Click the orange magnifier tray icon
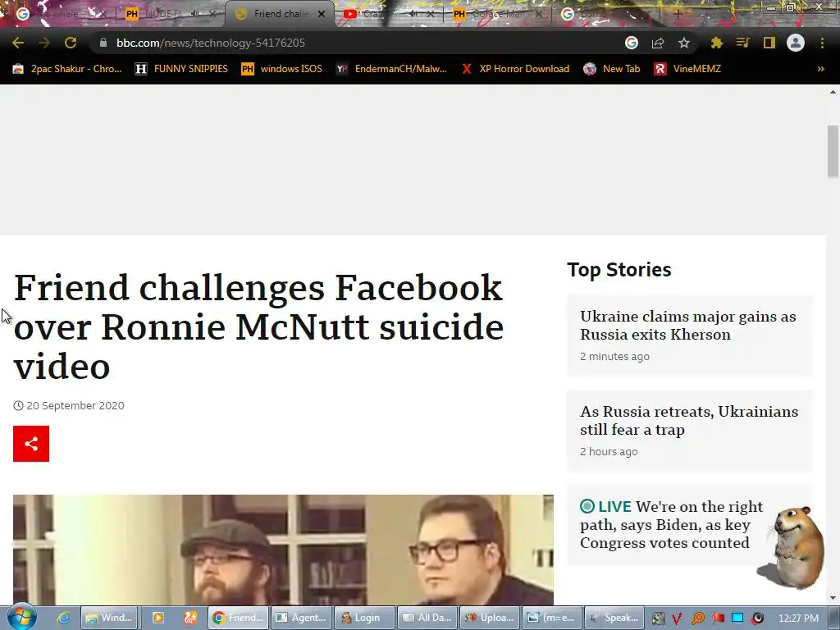The width and height of the screenshot is (840, 630). pos(698,619)
